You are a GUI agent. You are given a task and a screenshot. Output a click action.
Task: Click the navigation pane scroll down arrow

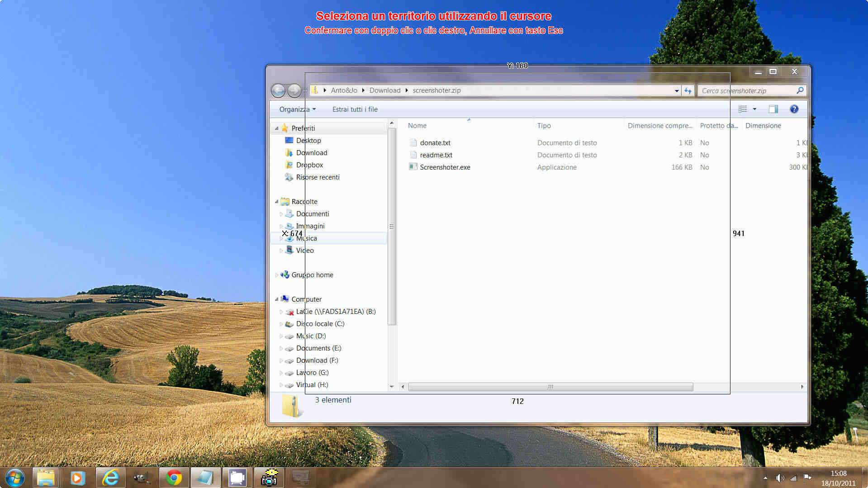click(392, 387)
